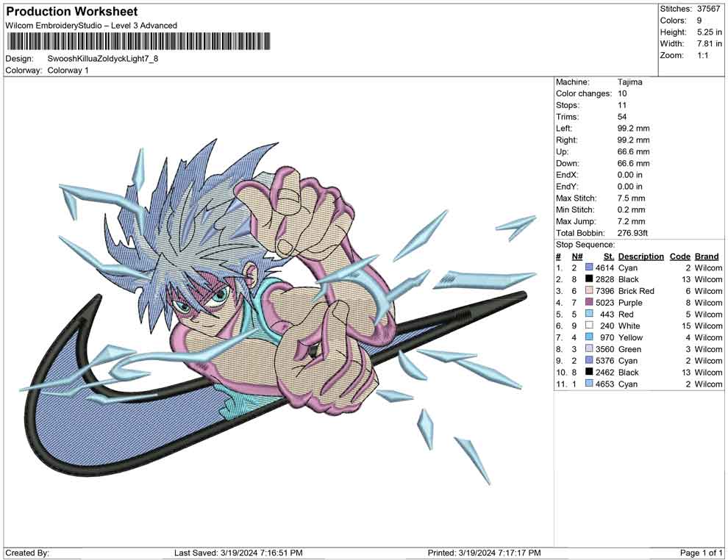
Task: Click the Left value 99.2 mm
Action: [x=634, y=129]
